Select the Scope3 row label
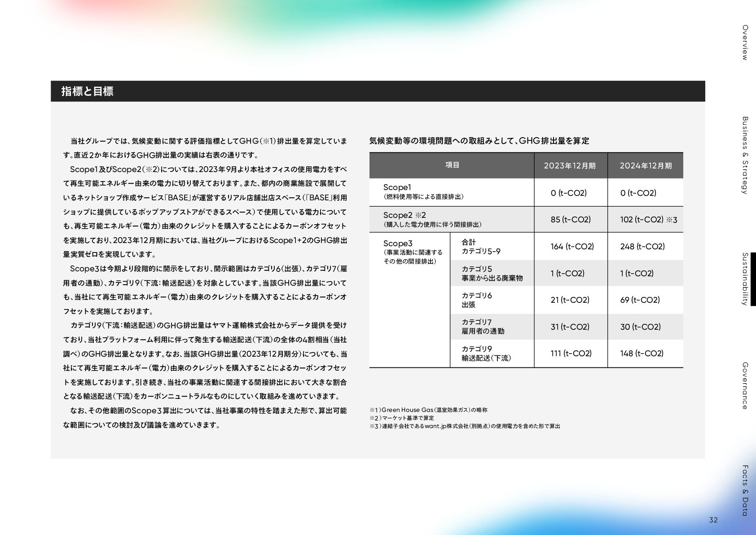Viewport: 756px width, 535px height. click(x=413, y=252)
